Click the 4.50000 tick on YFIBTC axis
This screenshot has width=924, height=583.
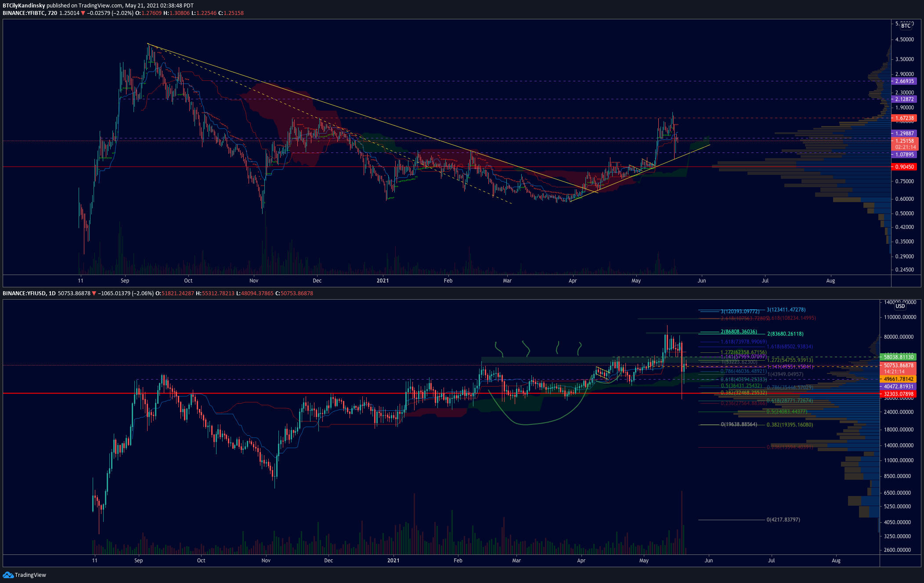905,40
